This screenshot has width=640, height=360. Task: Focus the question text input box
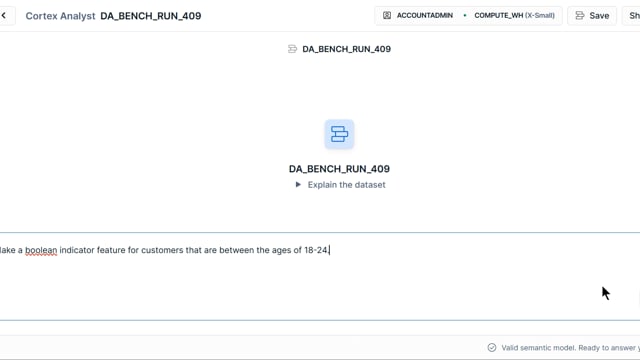[320, 276]
